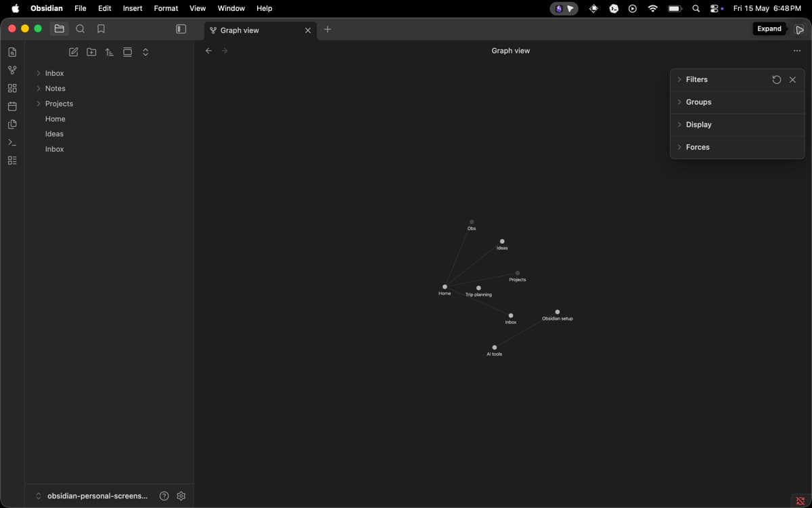This screenshot has width=812, height=508.
Task: Click the auto-reveal current file icon
Action: click(x=127, y=52)
